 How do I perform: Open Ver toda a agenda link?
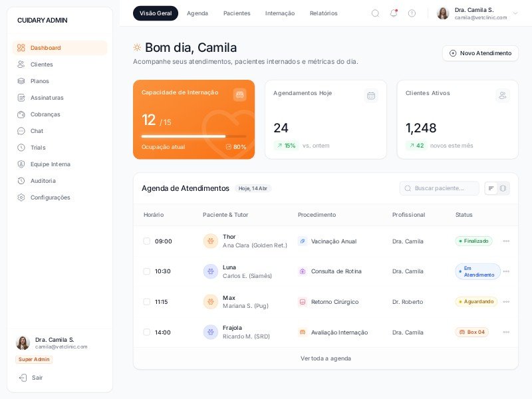tap(325, 358)
